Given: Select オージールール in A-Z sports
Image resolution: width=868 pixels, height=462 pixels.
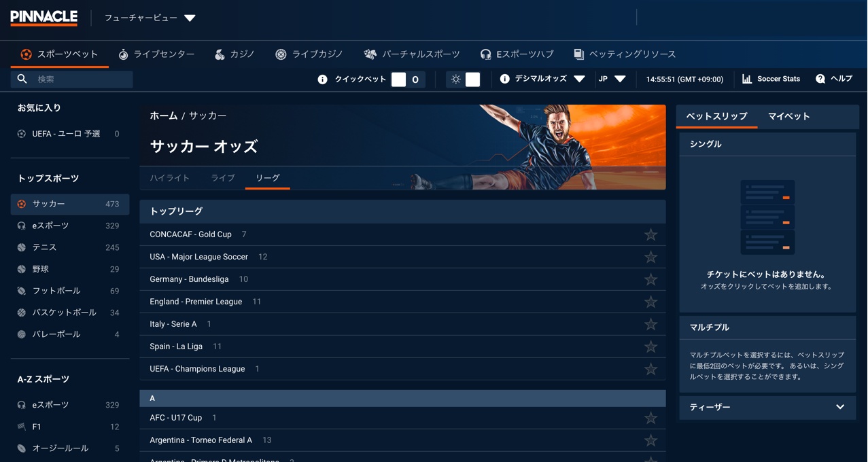Looking at the screenshot, I should 69,448.
